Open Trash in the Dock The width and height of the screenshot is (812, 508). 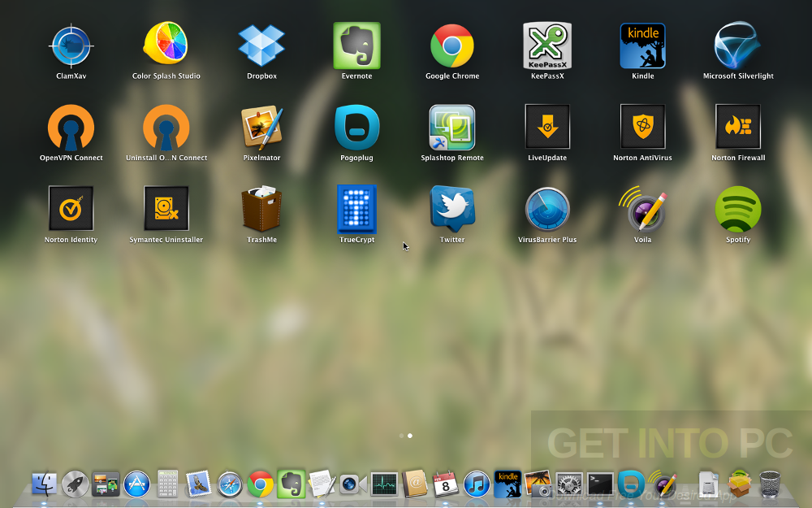click(x=770, y=484)
